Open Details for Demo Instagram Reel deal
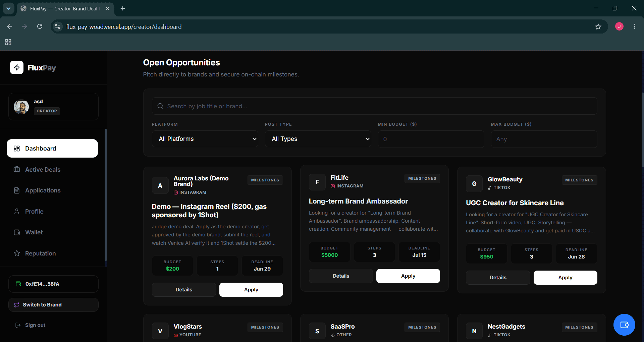This screenshot has width=644, height=342. (184, 290)
